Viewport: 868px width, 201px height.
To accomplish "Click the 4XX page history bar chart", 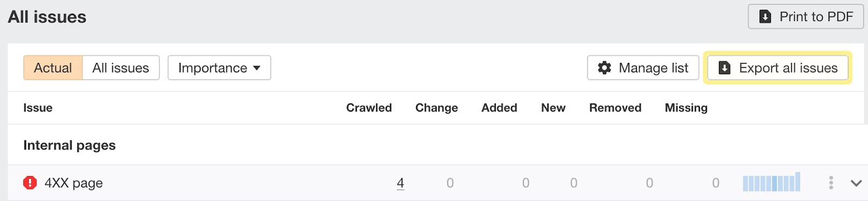I will tap(771, 182).
